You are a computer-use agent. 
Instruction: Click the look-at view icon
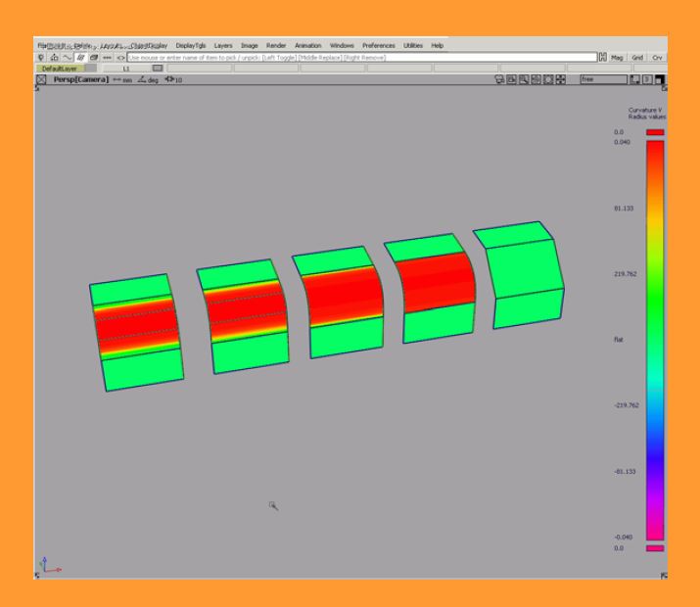click(x=536, y=79)
